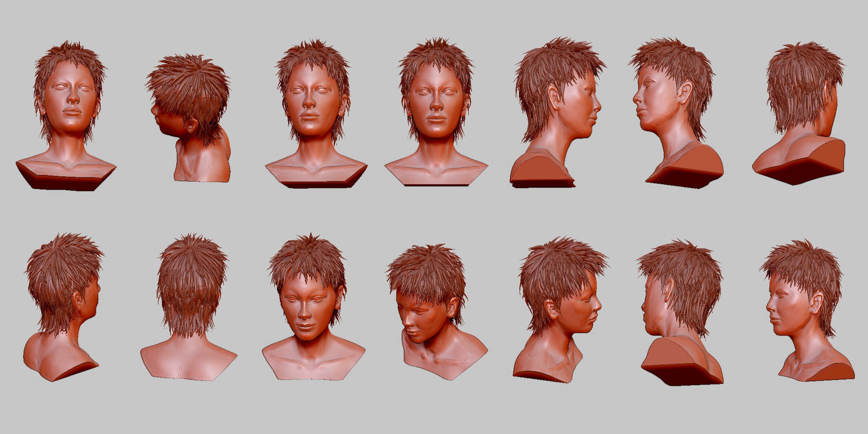Screen dimensions: 868x434
Task: Choose the bottom-row front bust looking downward
Action: pos(313,307)
